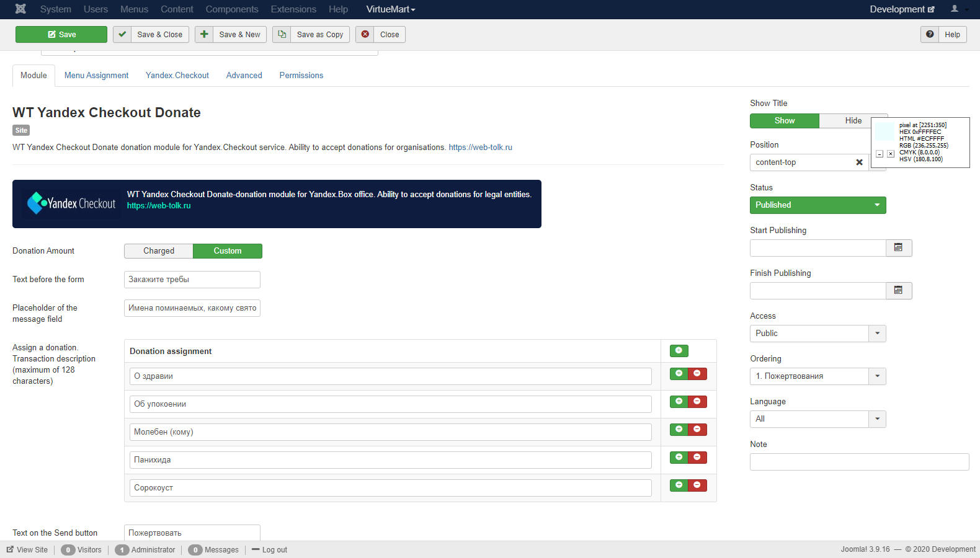Viewport: 980px width, 558px height.
Task: Select Charged for Donation Amount
Action: tap(159, 251)
